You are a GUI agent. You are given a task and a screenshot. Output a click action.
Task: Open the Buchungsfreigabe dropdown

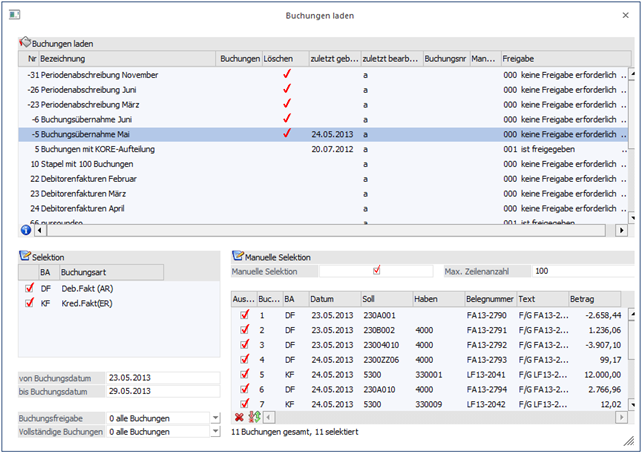point(216,417)
